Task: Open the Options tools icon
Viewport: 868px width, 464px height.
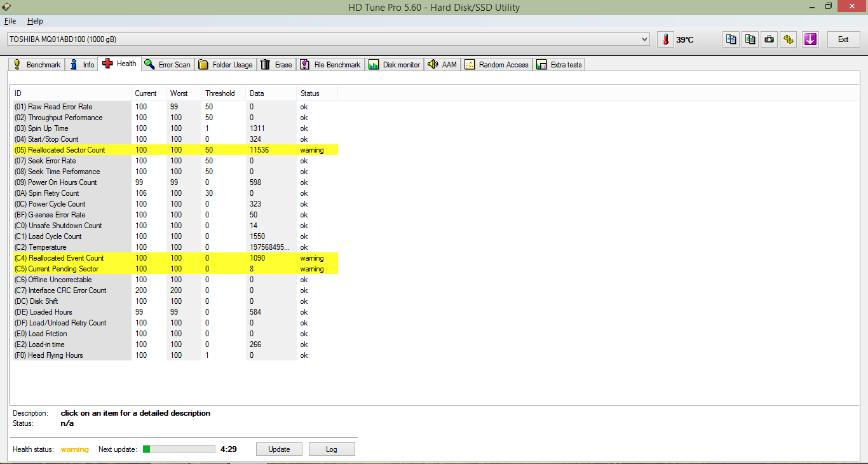Action: [x=789, y=39]
